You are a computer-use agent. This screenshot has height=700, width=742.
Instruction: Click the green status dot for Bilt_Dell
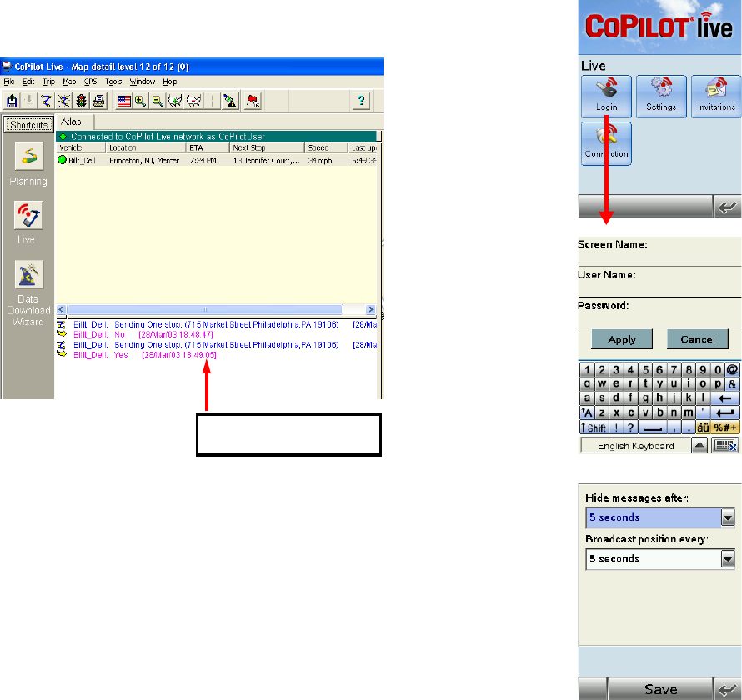62,160
